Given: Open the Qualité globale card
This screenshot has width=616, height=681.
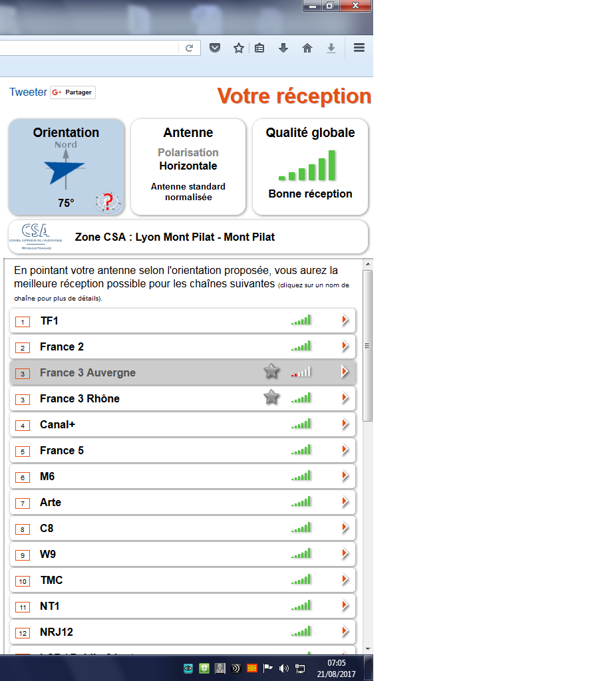Looking at the screenshot, I should (x=310, y=167).
